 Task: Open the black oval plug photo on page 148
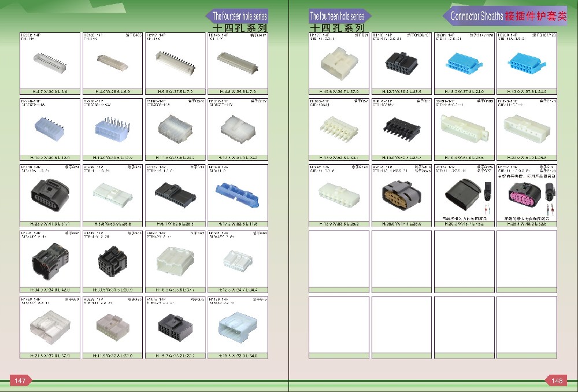click(x=464, y=195)
